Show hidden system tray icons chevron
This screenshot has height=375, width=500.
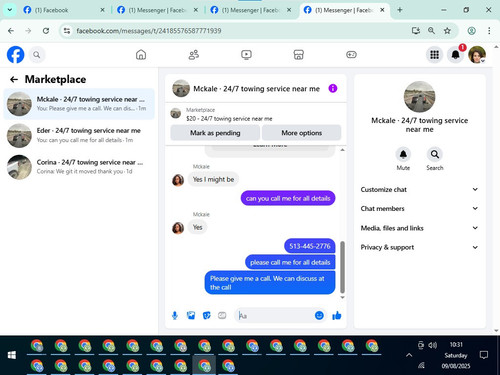pos(409,355)
